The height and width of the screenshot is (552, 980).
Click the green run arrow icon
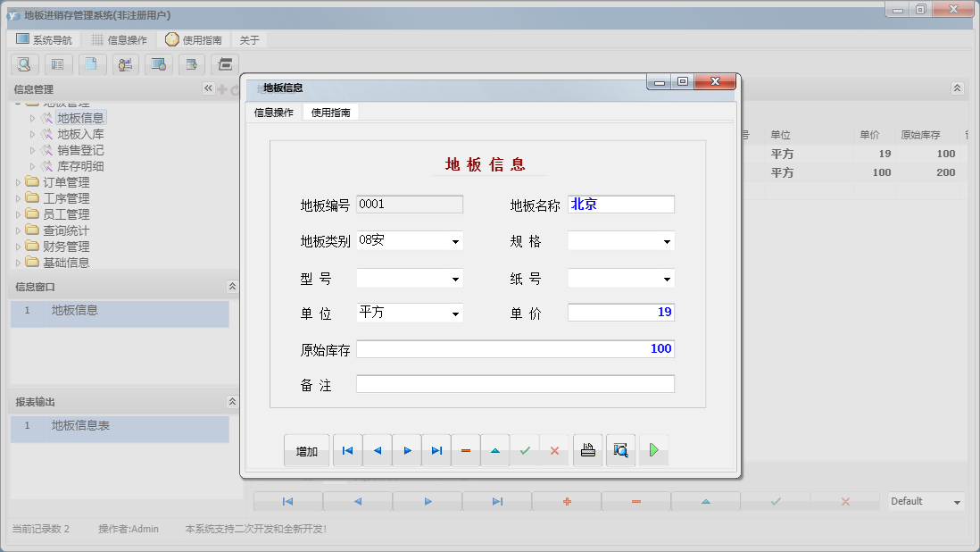pyautogui.click(x=653, y=450)
